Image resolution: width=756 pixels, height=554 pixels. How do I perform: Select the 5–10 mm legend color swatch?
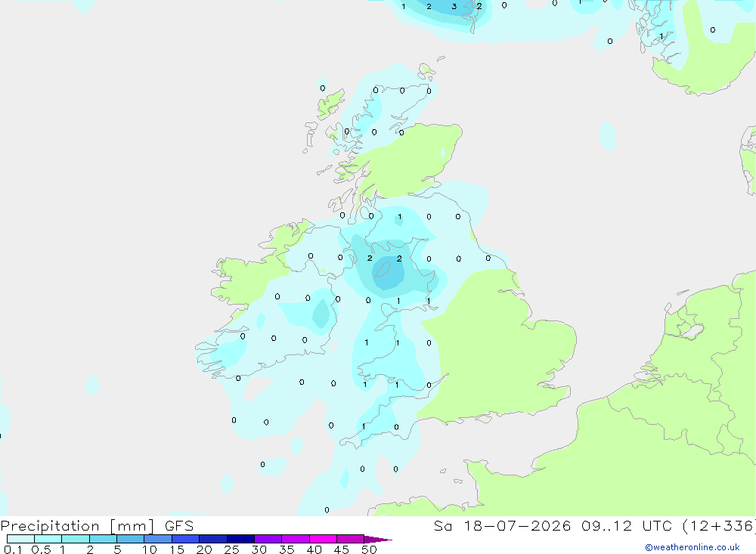coord(131,539)
